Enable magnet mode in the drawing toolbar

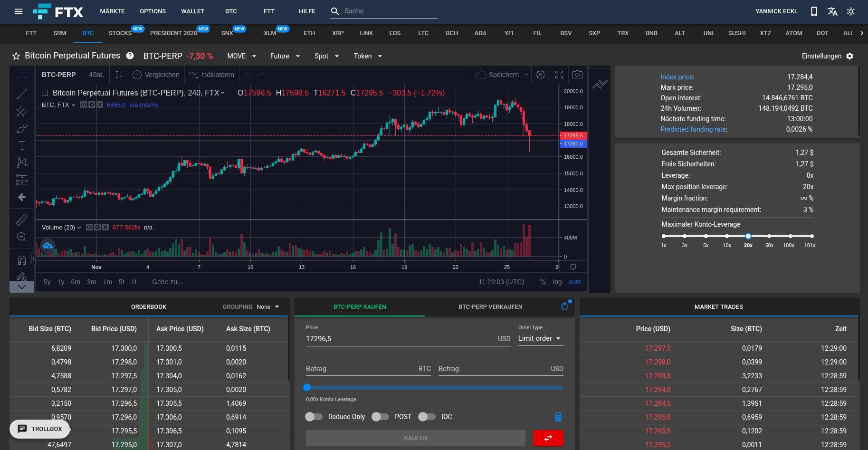(x=22, y=260)
